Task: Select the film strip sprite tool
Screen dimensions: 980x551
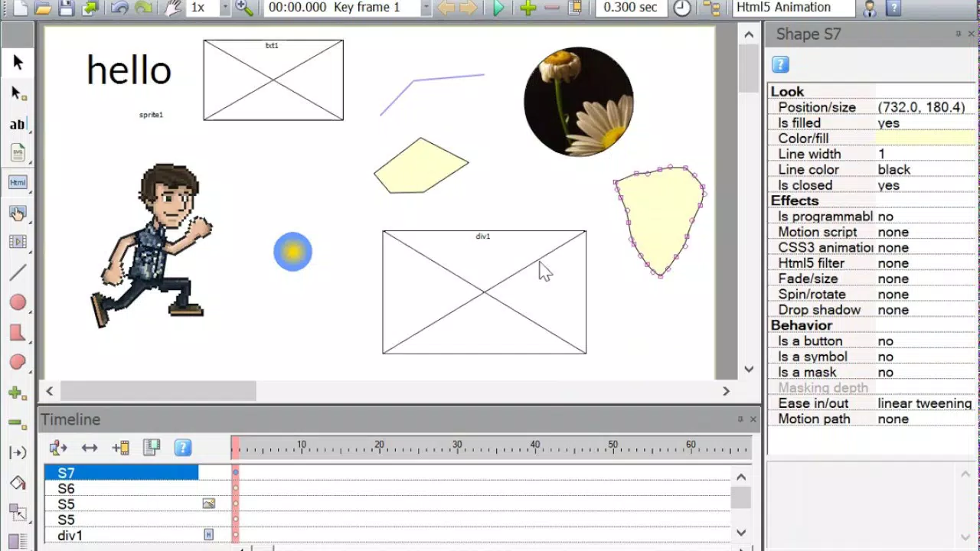Action: click(x=18, y=242)
